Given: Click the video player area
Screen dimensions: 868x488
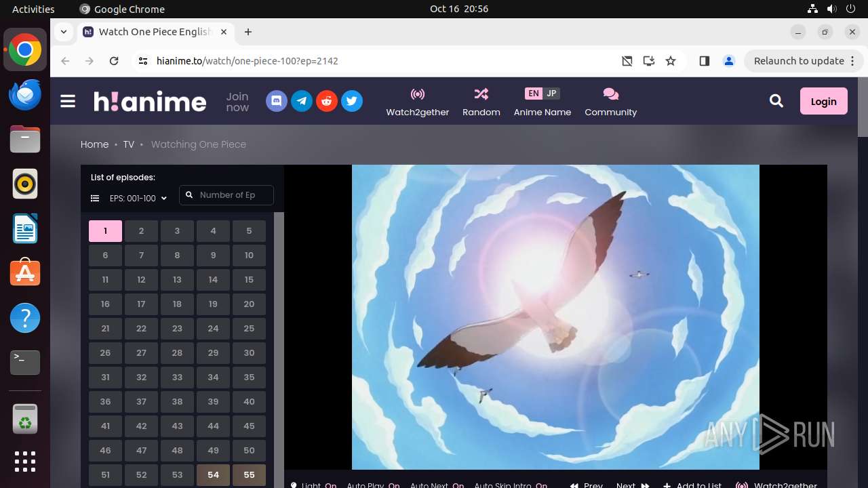Looking at the screenshot, I should click(x=555, y=317).
